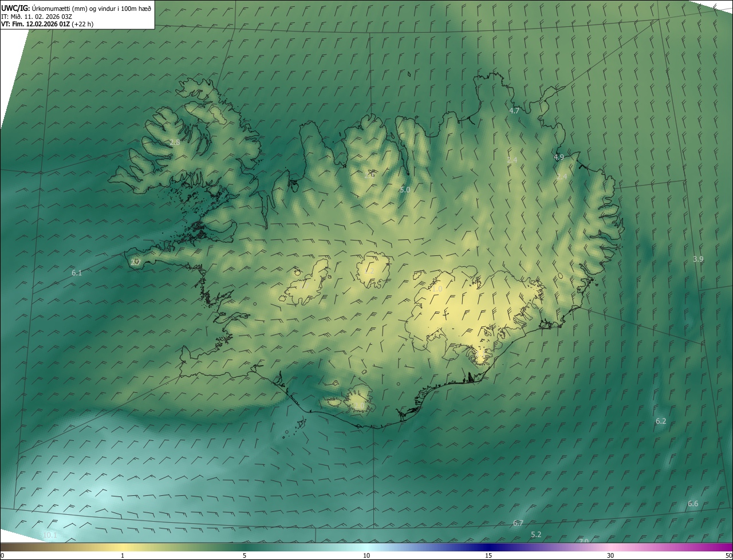The image size is (733, 560).
Task: Click the 30 mm pink color scale segment
Action: (610, 547)
